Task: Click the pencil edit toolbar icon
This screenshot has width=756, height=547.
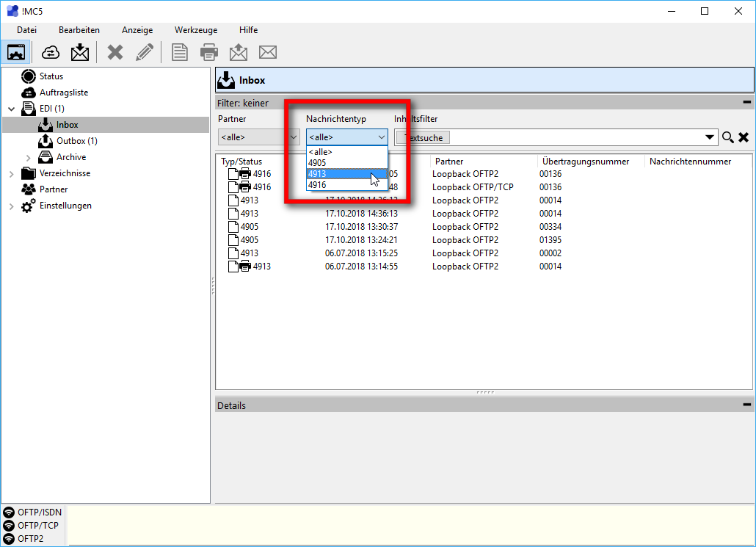Action: pos(145,52)
